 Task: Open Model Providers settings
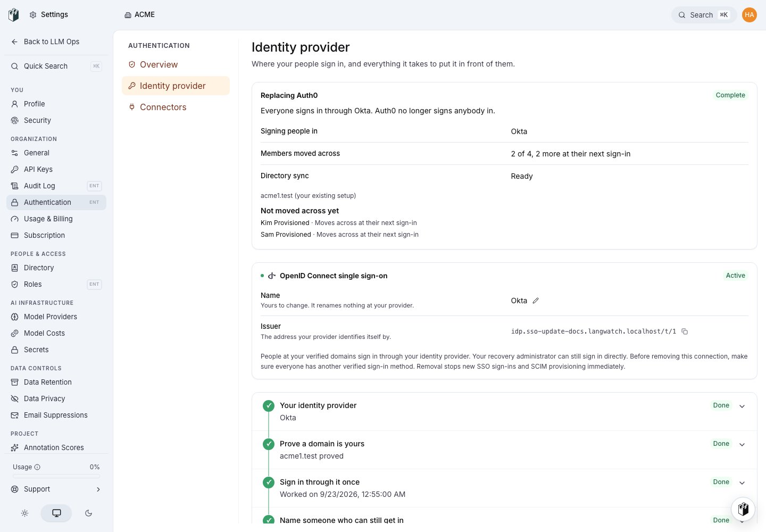point(56,317)
